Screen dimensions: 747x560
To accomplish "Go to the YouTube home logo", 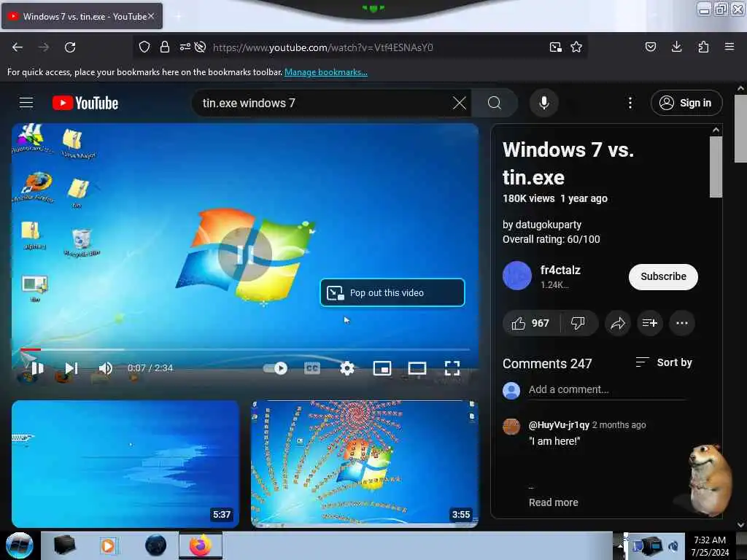I will click(x=85, y=103).
